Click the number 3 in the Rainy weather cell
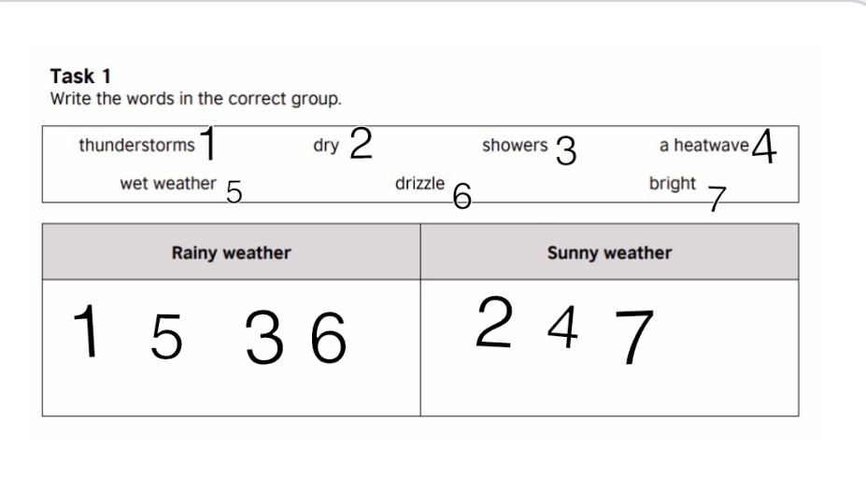 (265, 340)
